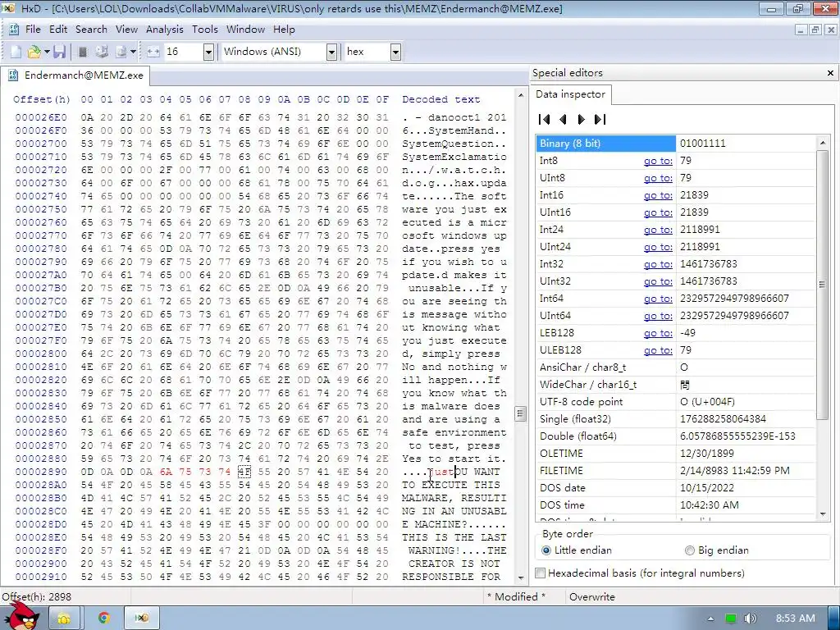Click 'go to:' link for Int8
Image resolution: width=840 pixels, height=630 pixels.
658,161
